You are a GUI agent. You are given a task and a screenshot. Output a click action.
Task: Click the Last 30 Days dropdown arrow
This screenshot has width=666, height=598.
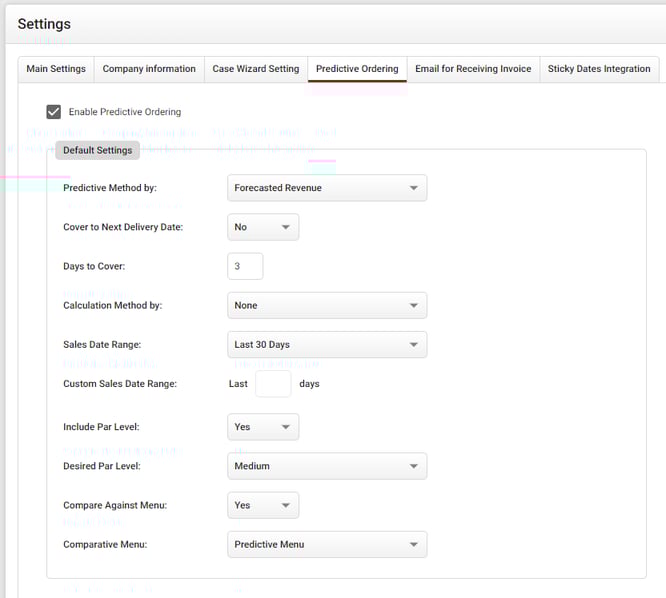tap(413, 345)
